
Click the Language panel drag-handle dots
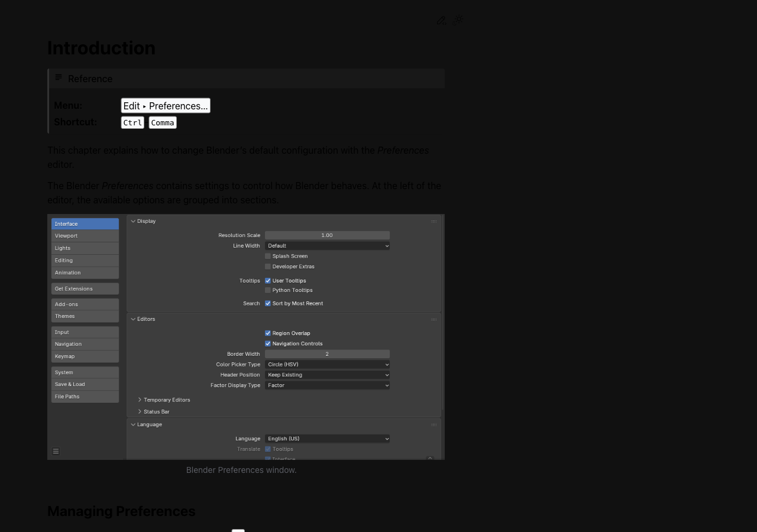[434, 424]
